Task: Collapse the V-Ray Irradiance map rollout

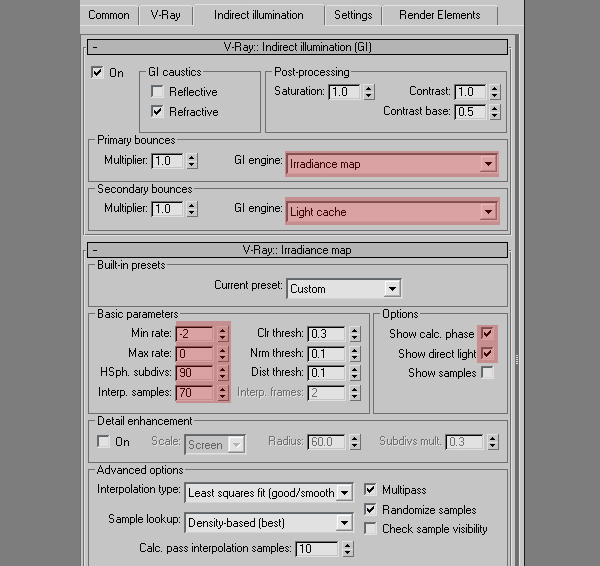Action: tap(95, 250)
